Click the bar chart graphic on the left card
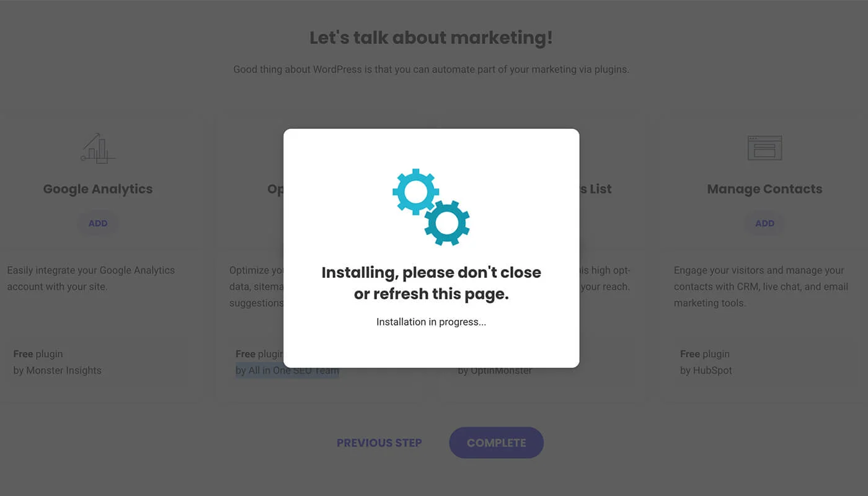This screenshot has width=868, height=496. [x=97, y=148]
